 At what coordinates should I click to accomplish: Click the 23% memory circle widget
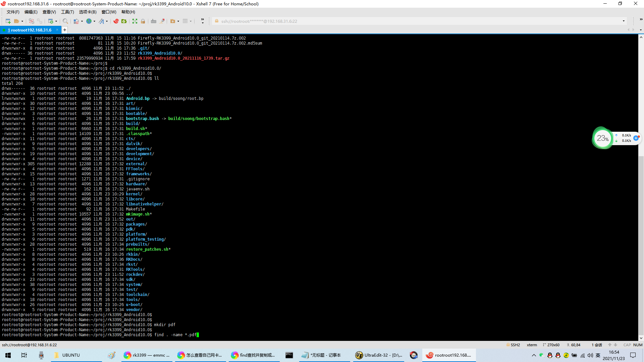point(603,138)
